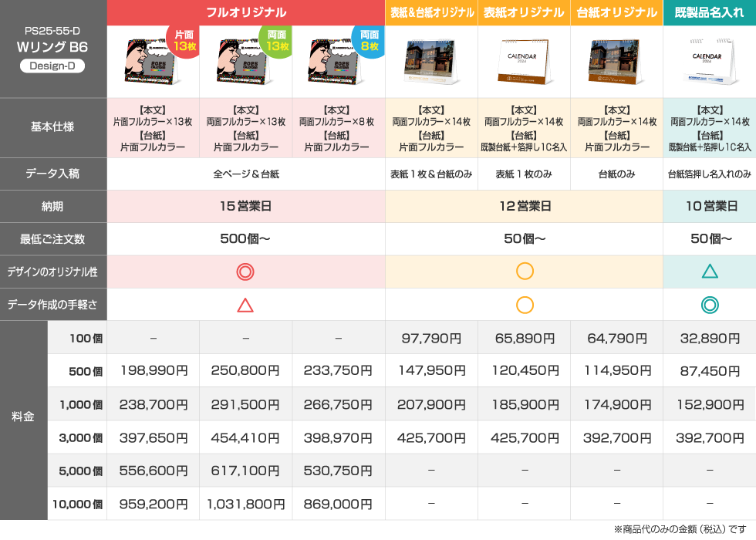Click the red double-circle originality symbol
The width and height of the screenshot is (756, 540).
pos(245,272)
